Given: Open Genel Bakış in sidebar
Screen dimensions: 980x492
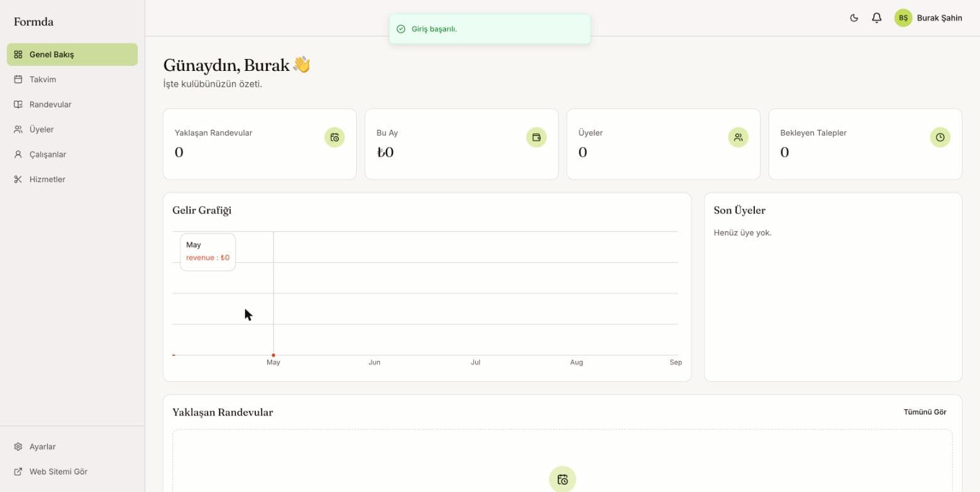Looking at the screenshot, I should [x=72, y=55].
